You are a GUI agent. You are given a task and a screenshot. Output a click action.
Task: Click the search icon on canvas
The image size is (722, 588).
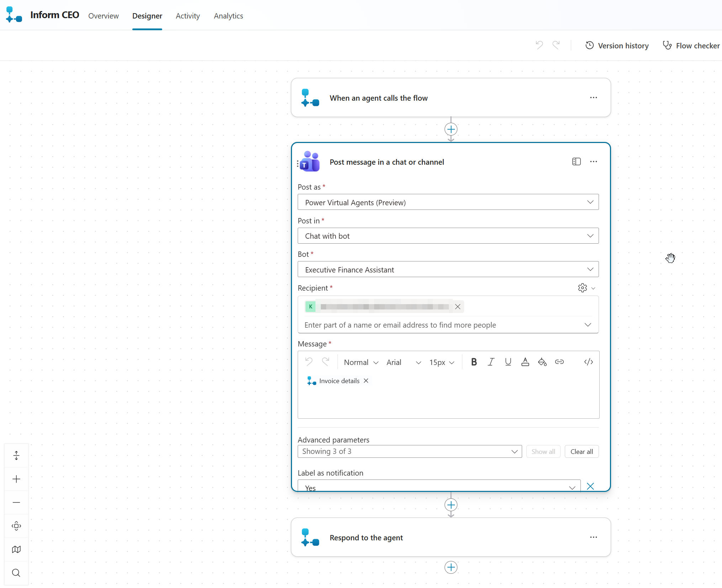pos(16,573)
